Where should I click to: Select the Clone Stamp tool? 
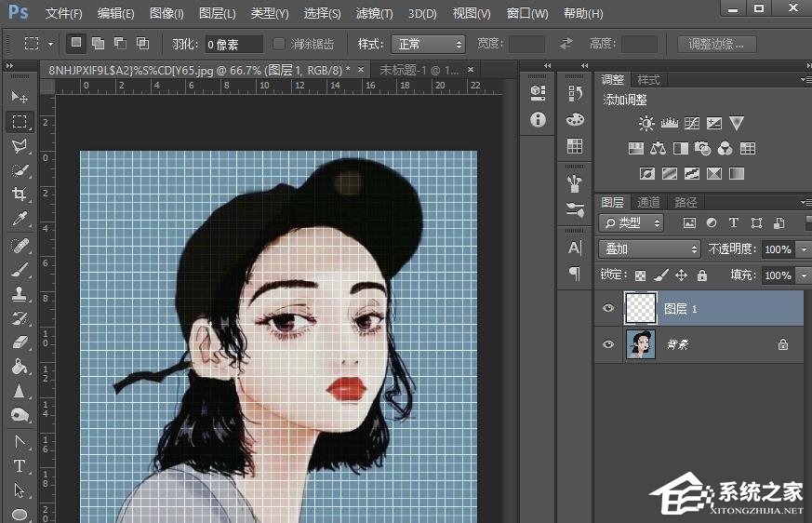point(19,294)
